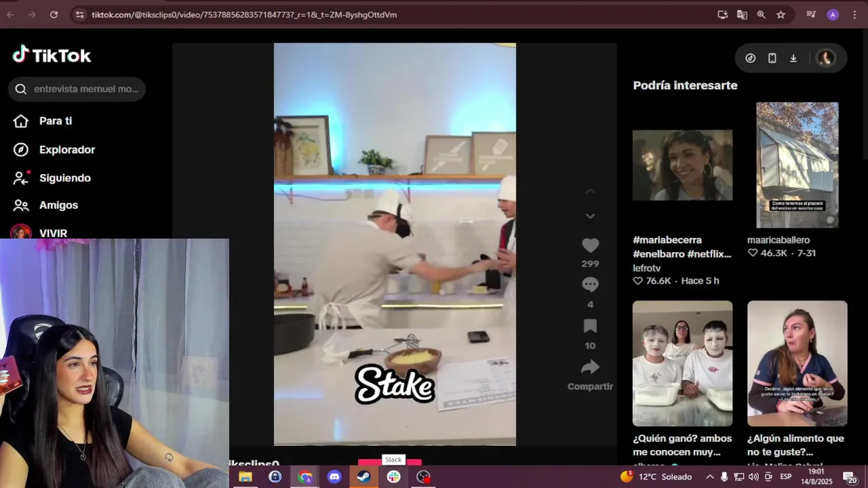Image resolution: width=868 pixels, height=488 pixels.
Task: Open File Explorer from taskbar
Action: tap(245, 477)
